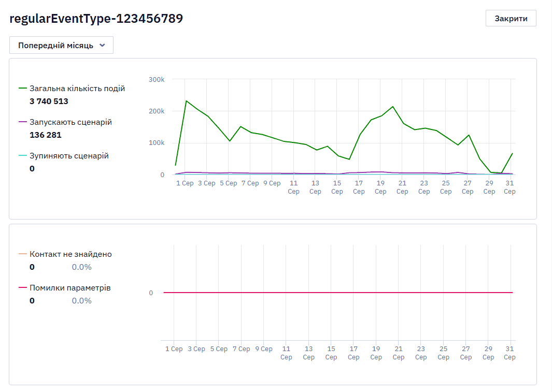The image size is (552, 392).
Task: Click the 15 Сер label under the lower chart
Action: (331, 353)
